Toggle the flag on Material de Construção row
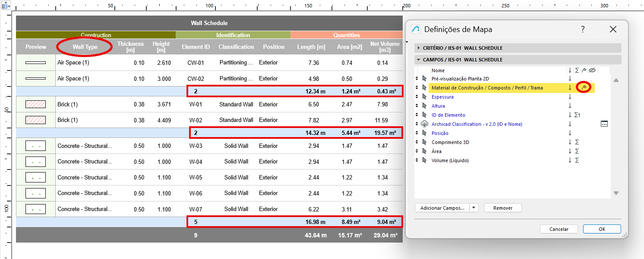The height and width of the screenshot is (259, 644). tap(584, 88)
